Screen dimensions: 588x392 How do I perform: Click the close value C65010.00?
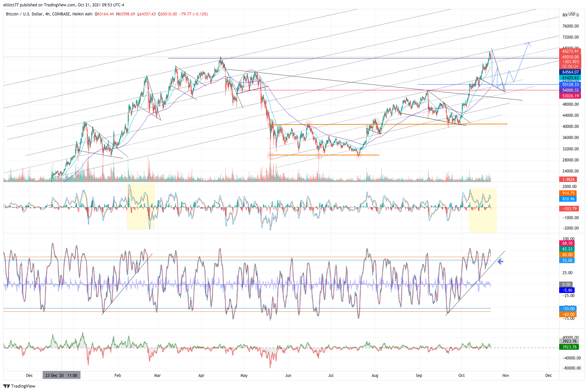click(x=168, y=14)
